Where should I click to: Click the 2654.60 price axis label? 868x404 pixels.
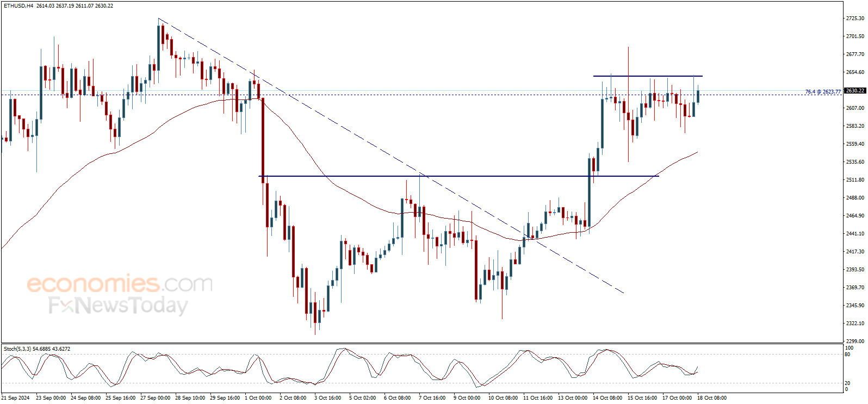[855, 72]
